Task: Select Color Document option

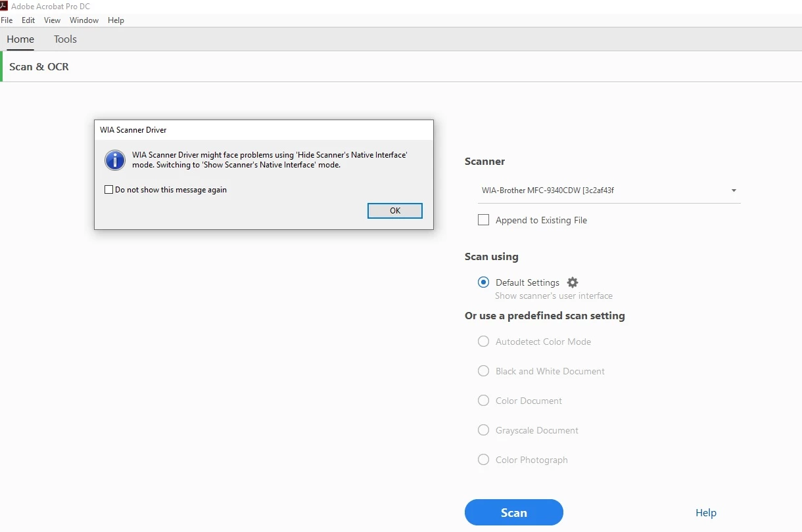Action: (484, 401)
